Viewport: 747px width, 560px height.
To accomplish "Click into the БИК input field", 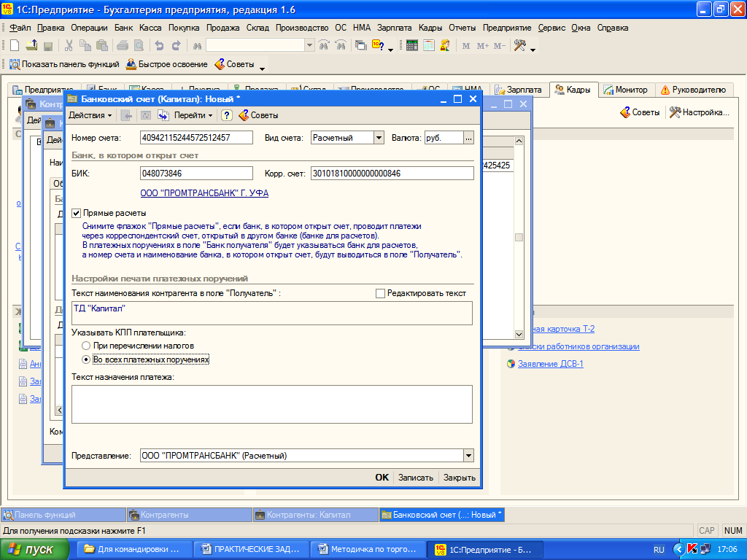I will coord(196,174).
